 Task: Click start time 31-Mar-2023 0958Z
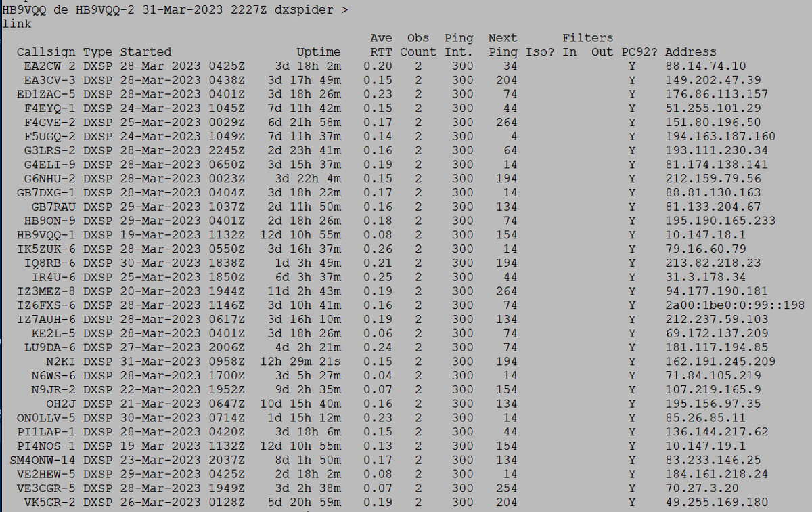pos(183,362)
